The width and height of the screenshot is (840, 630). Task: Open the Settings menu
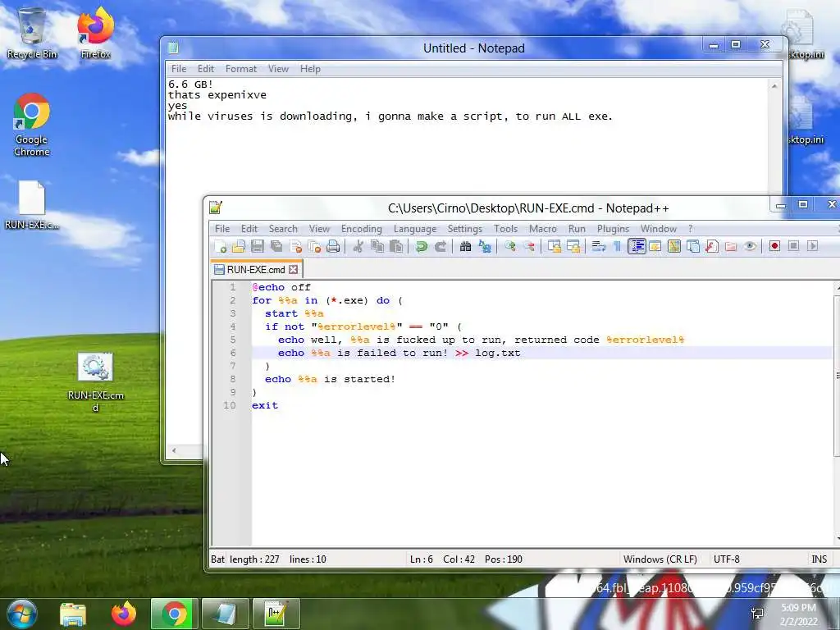(x=465, y=229)
